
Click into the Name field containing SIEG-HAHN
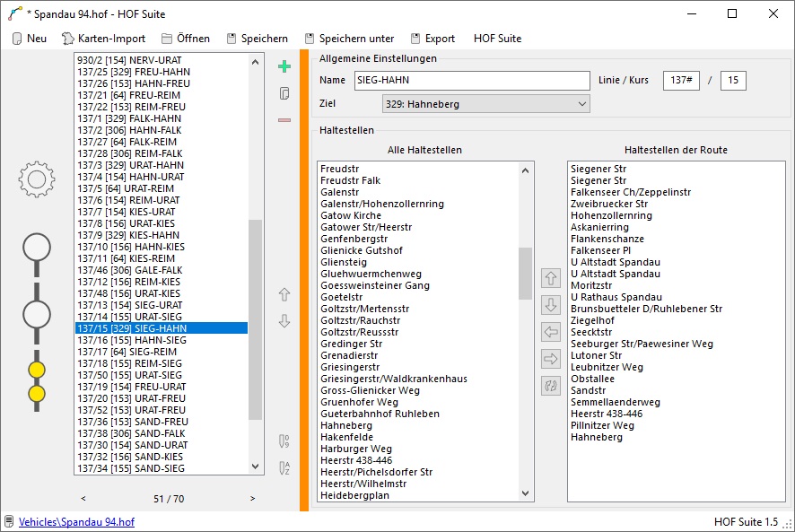click(471, 81)
